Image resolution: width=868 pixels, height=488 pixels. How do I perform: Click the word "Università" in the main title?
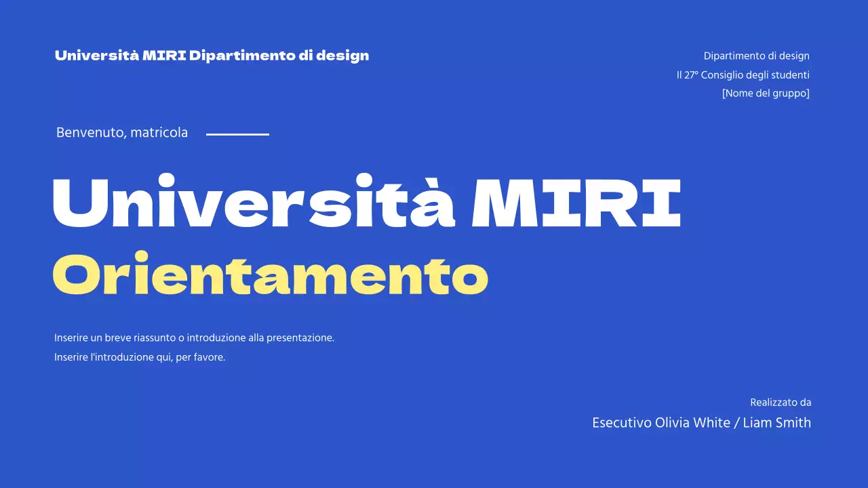(x=258, y=201)
